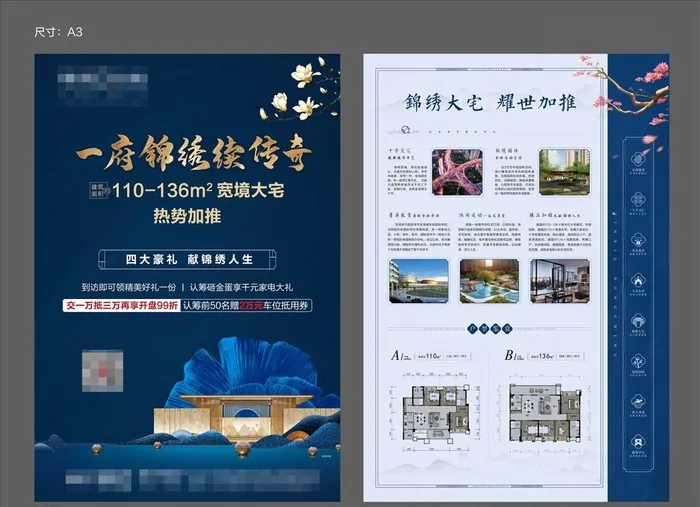This screenshot has width=700, height=507.
Task: Click the red 交一万抵三万 promotion banner
Action: [121, 306]
